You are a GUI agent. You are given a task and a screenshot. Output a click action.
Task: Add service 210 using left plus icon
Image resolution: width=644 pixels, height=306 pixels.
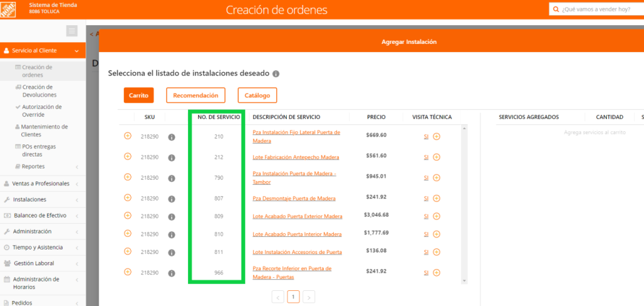(128, 135)
